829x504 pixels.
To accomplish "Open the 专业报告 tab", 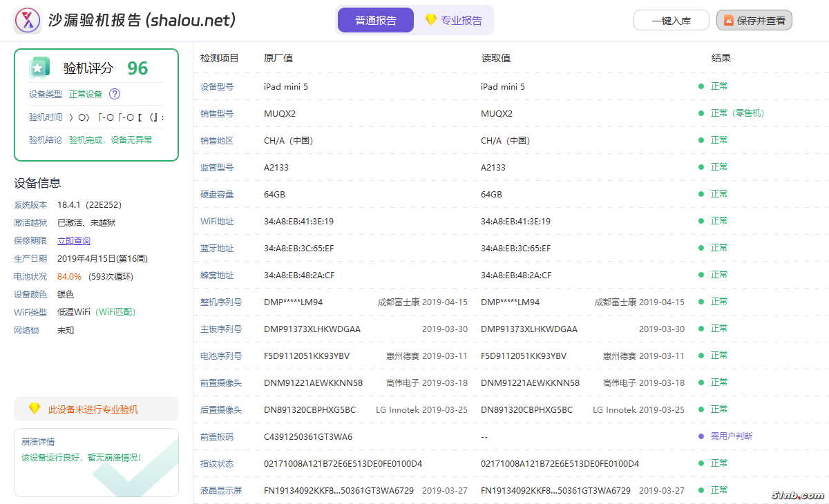I will (454, 21).
